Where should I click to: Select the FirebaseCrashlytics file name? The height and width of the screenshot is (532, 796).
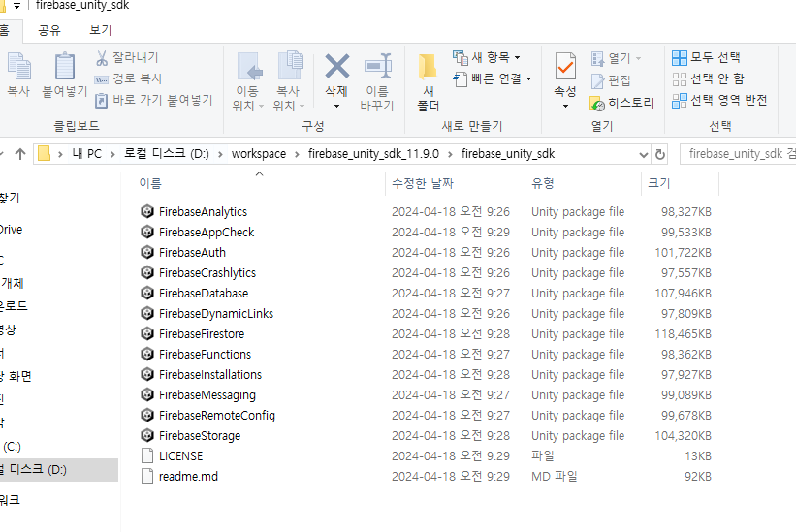pos(207,273)
